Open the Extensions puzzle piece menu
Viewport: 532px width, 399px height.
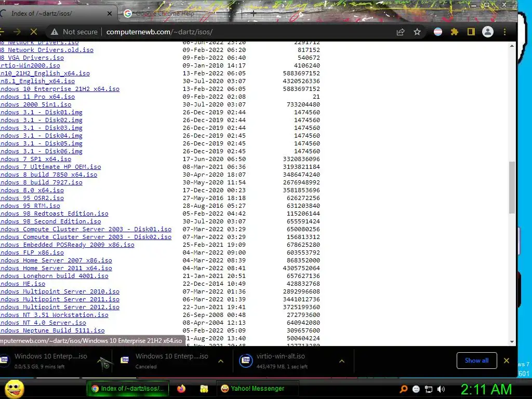454,32
